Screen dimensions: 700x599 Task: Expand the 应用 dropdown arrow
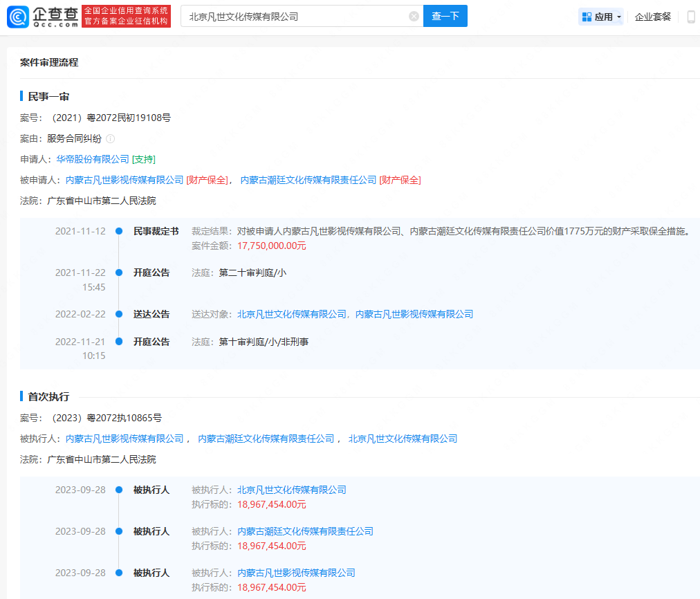[619, 17]
